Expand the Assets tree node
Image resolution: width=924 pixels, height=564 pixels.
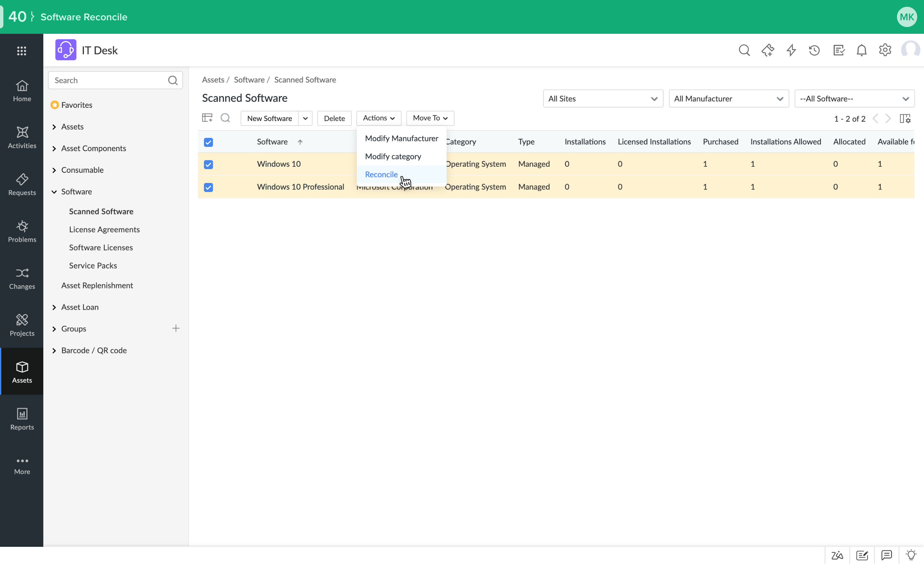(x=54, y=127)
